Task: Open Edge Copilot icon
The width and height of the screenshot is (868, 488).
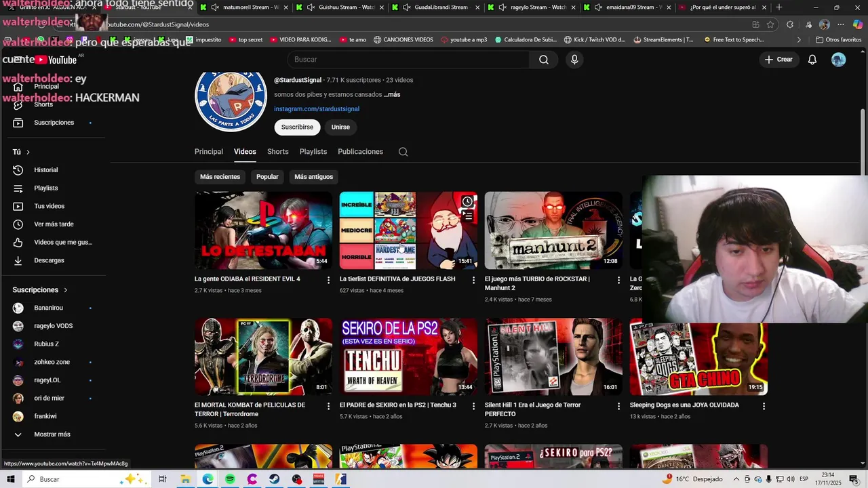Action: (x=858, y=24)
